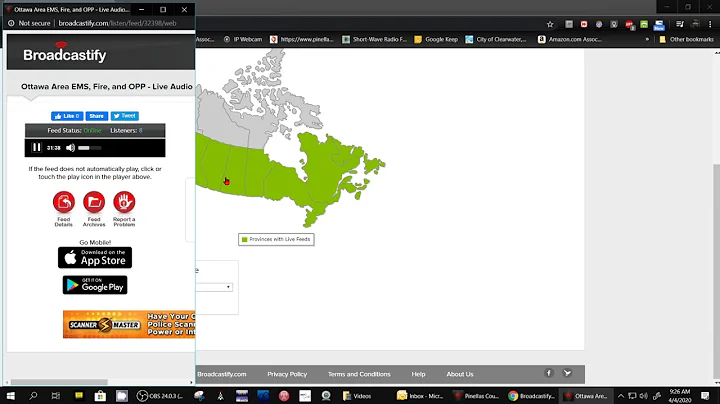Screen dimensions: 720x404
Task: Switch to the Broadcastify Chrome taskbar window
Action: 531,396
